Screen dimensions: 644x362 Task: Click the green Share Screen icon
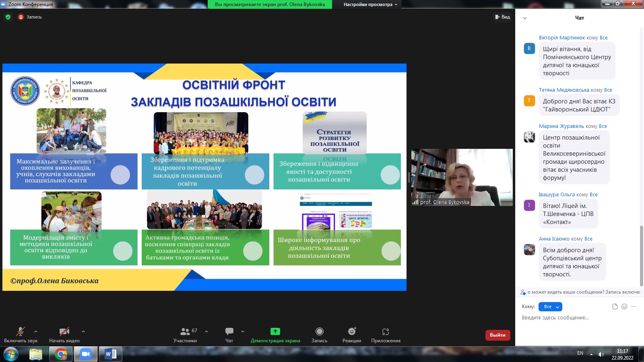pyautogui.click(x=275, y=332)
